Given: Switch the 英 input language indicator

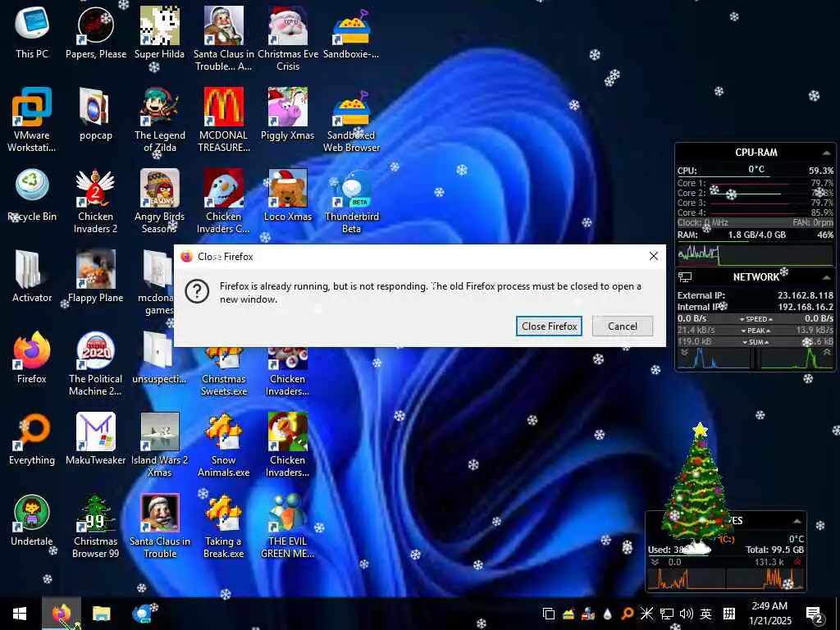Looking at the screenshot, I should click(x=706, y=614).
